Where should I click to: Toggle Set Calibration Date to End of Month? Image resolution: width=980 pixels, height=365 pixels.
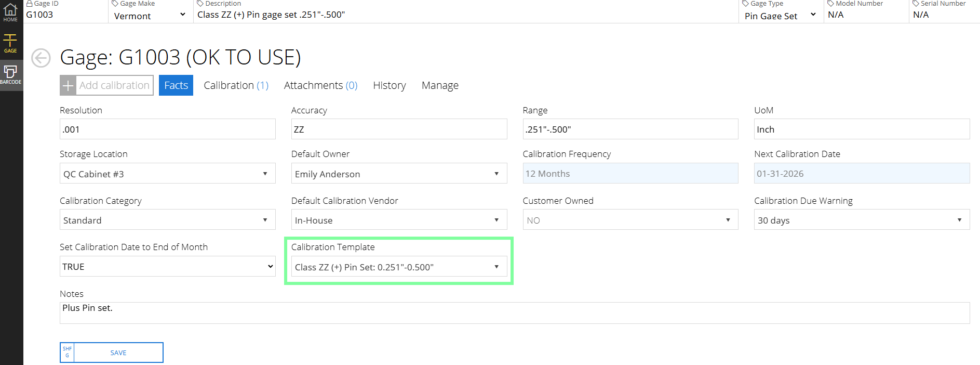[x=167, y=266]
